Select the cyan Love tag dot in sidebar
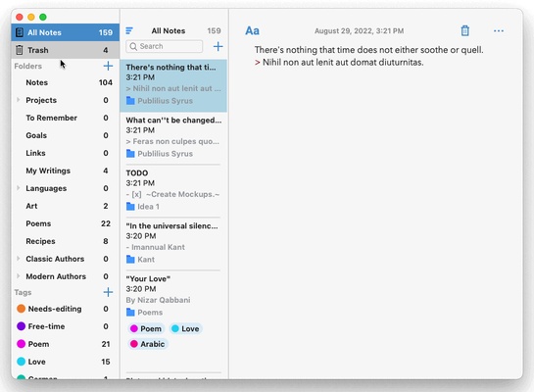The height and width of the screenshot is (392, 534). click(22, 362)
